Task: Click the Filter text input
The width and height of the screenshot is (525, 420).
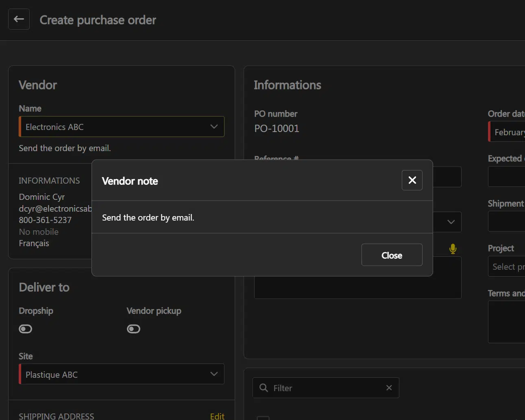Action: [325, 388]
